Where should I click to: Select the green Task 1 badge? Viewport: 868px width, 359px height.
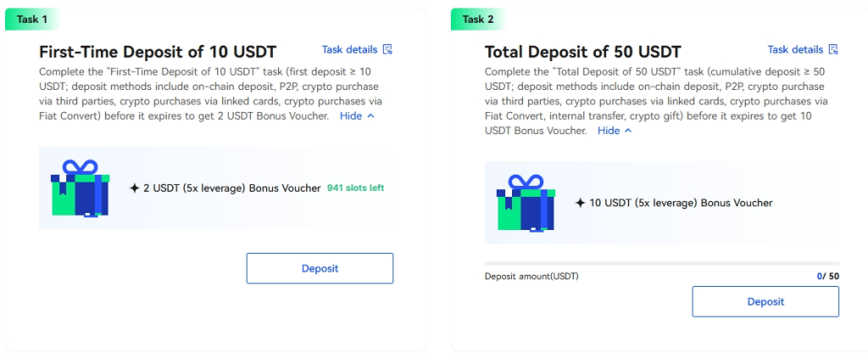point(32,19)
